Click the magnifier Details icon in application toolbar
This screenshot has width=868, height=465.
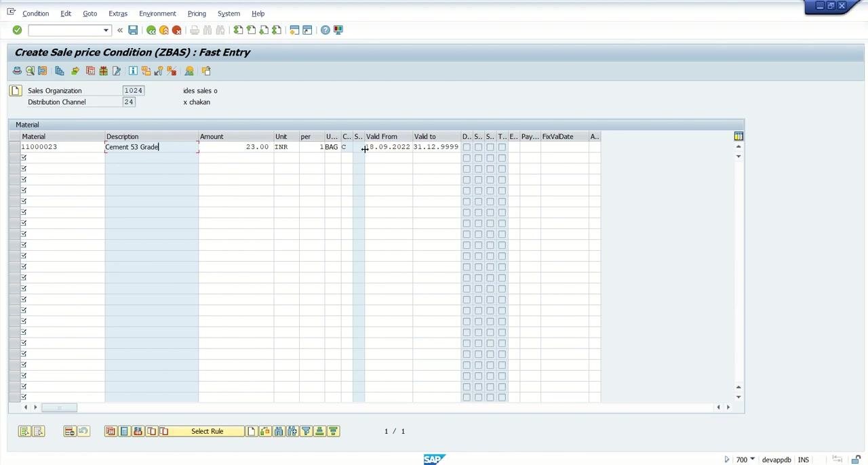point(30,70)
